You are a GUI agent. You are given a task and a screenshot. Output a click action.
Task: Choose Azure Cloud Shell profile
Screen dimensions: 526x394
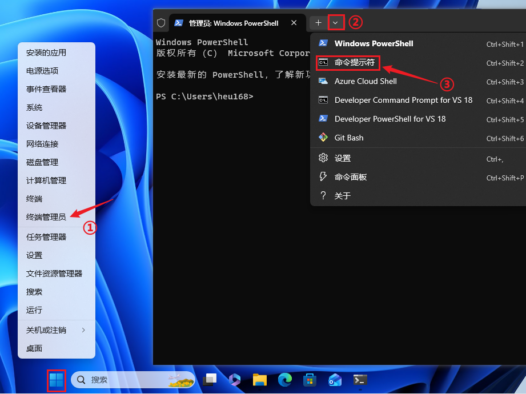(418, 81)
